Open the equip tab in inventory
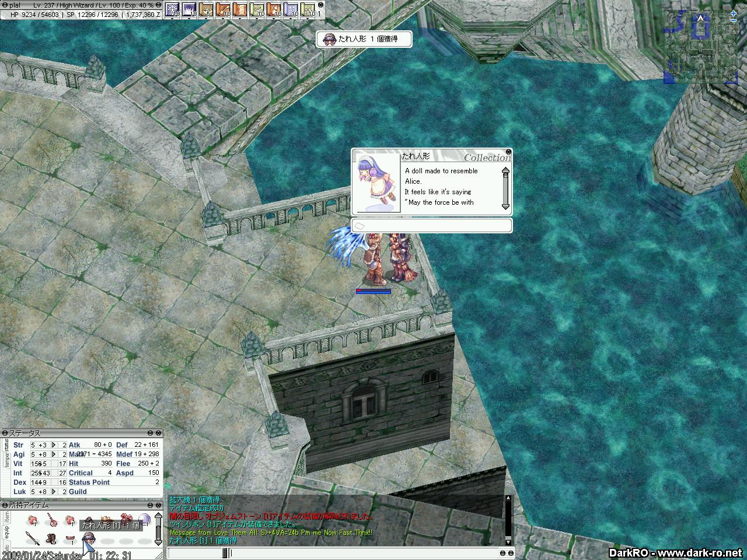Screen dimensions: 747x560 click(6, 533)
